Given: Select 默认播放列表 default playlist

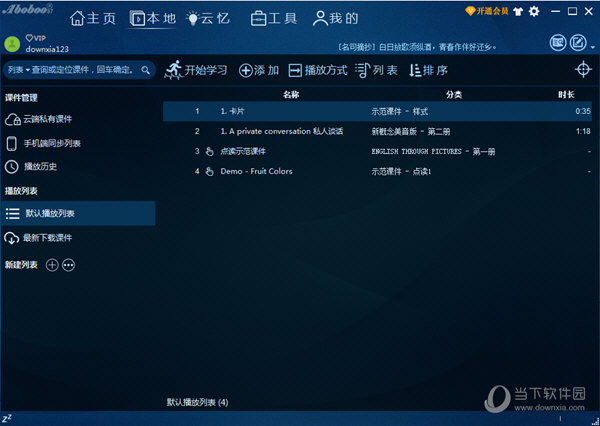Looking at the screenshot, I should coord(78,213).
